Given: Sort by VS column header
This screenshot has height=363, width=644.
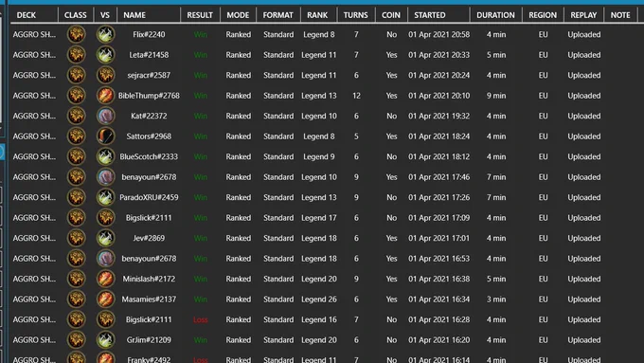Looking at the screenshot, I should point(105,15).
